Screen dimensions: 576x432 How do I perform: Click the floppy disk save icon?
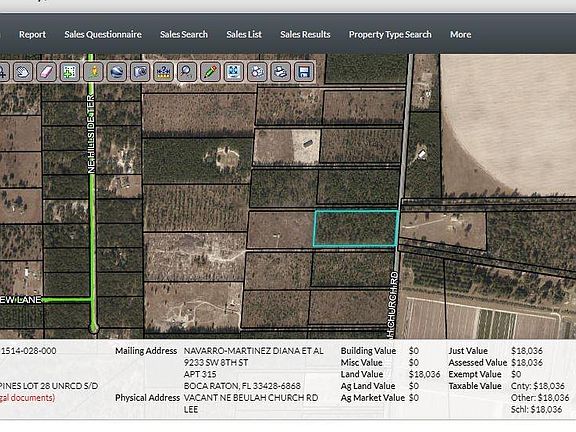[x=304, y=71]
